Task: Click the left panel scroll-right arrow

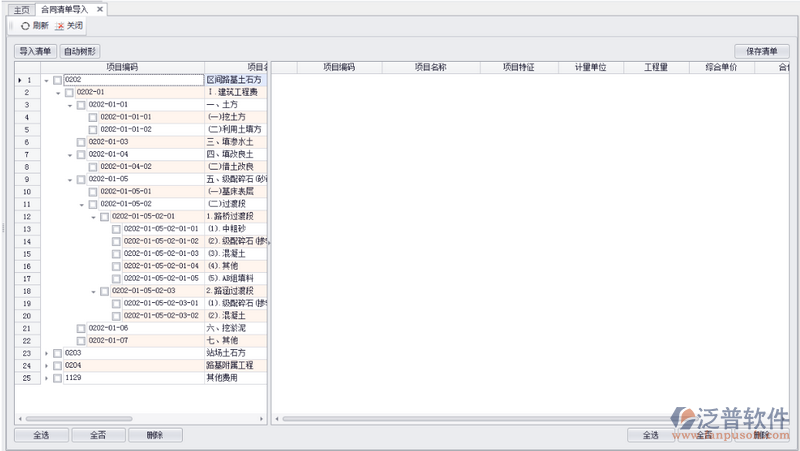Action: (262, 419)
